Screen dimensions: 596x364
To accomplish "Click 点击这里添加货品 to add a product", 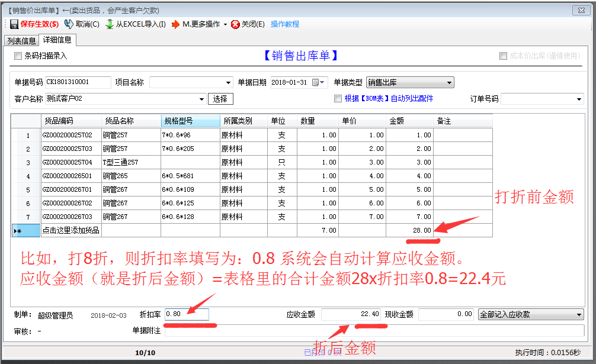I will pos(71,230).
